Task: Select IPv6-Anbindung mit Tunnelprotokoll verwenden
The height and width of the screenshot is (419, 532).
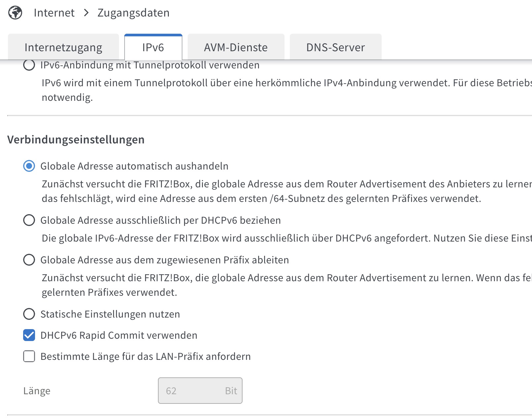Action: click(29, 65)
